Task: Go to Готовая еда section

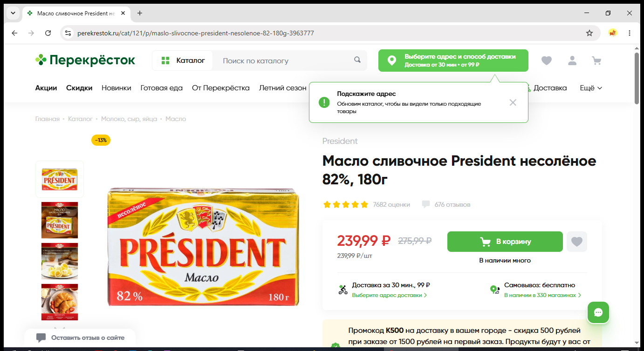Action: [162, 88]
